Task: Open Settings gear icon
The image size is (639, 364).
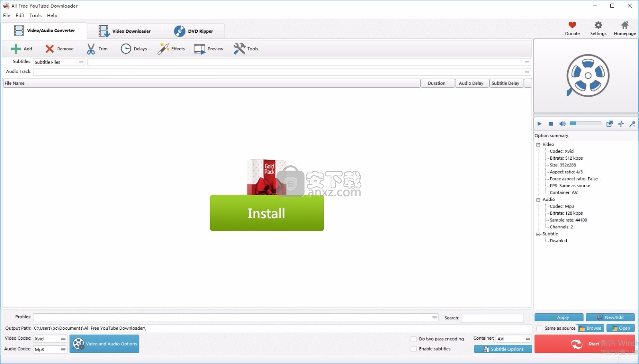Action: click(598, 25)
